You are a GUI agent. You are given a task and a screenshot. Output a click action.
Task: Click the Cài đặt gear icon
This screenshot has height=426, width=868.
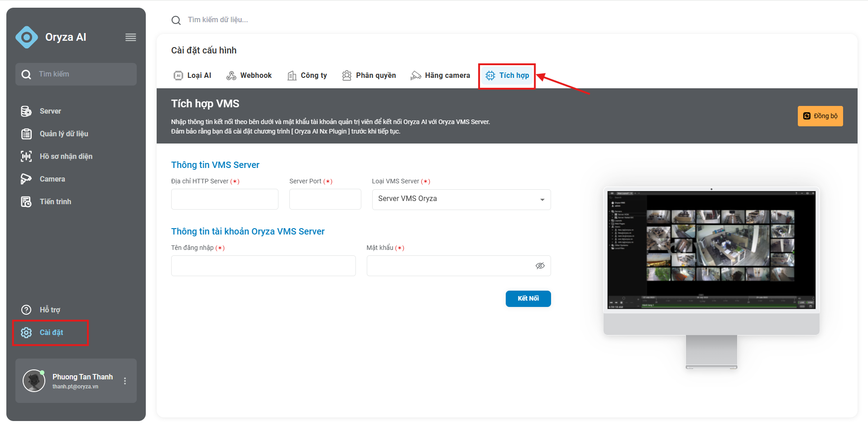(x=26, y=333)
